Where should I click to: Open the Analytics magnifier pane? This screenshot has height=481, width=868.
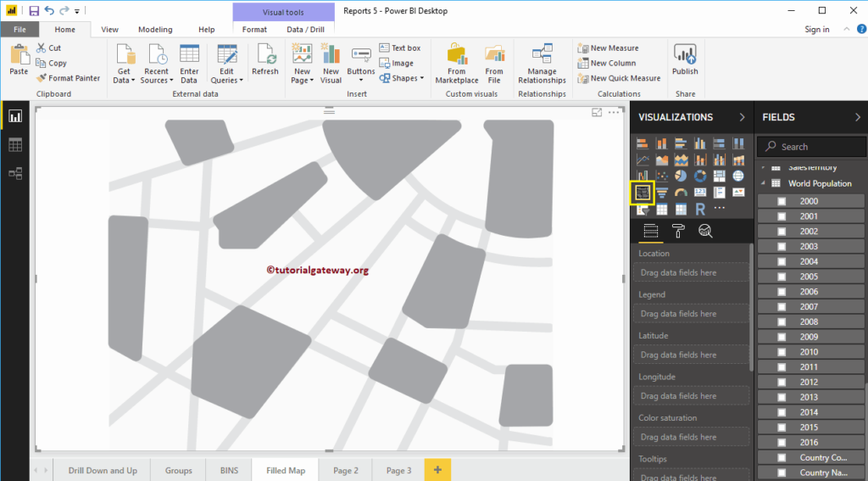coord(705,231)
